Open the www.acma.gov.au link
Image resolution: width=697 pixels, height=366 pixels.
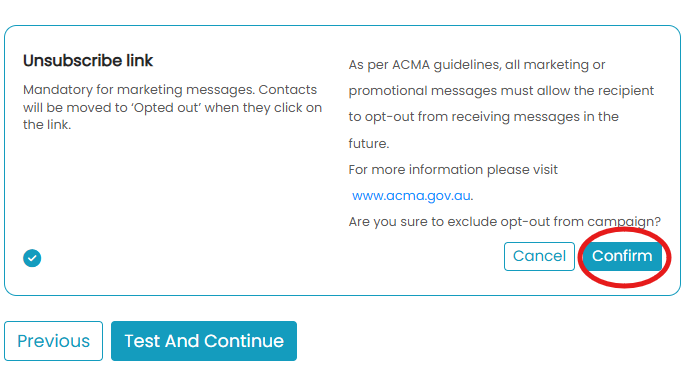[x=411, y=196]
